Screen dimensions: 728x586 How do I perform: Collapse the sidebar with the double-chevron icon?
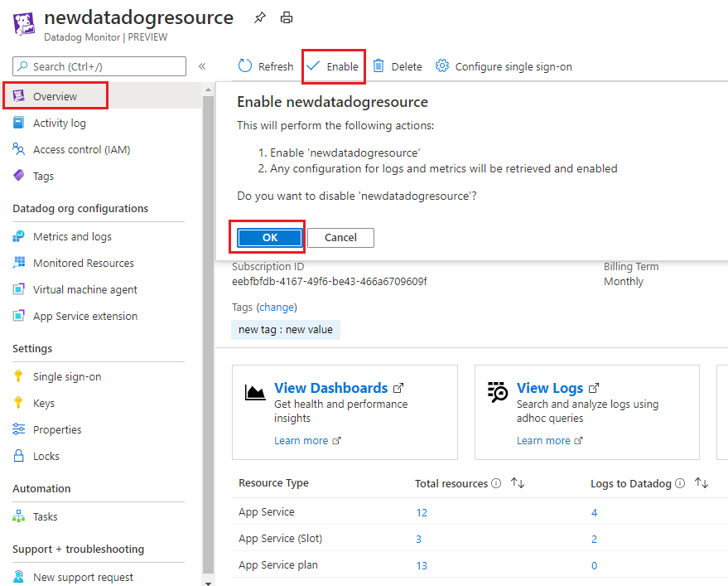coord(202,66)
